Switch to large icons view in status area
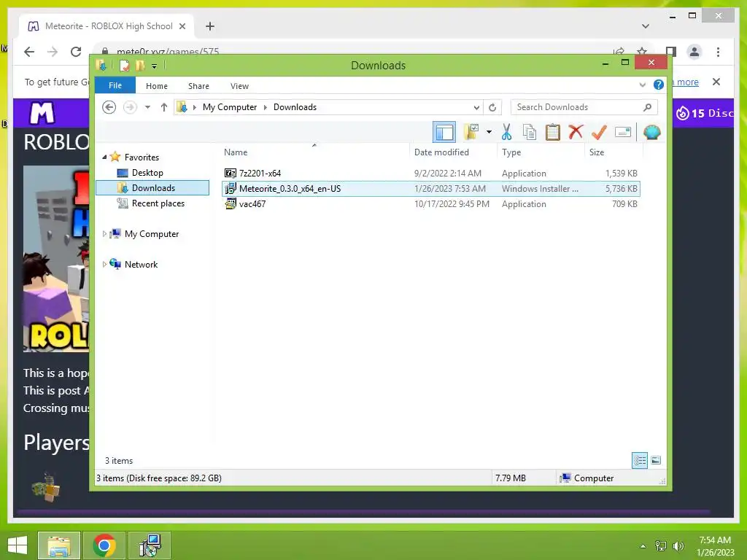The width and height of the screenshot is (747, 560). (x=656, y=460)
